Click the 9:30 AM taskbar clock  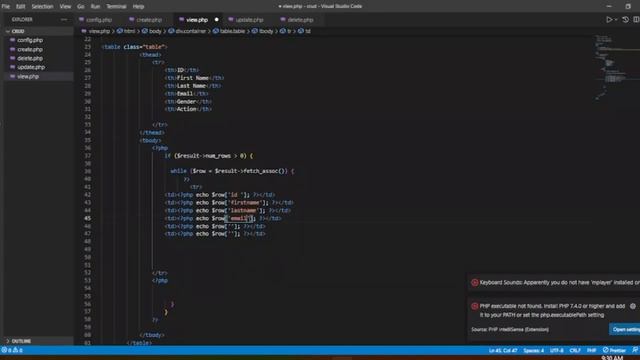pos(612,358)
